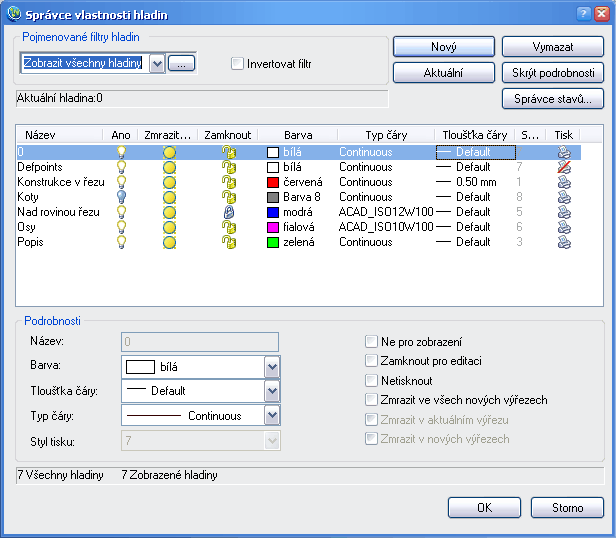This screenshot has height=538, width=616.
Task: Open the Typ čáry dropdown in Podrobnosti
Action: [x=272, y=415]
